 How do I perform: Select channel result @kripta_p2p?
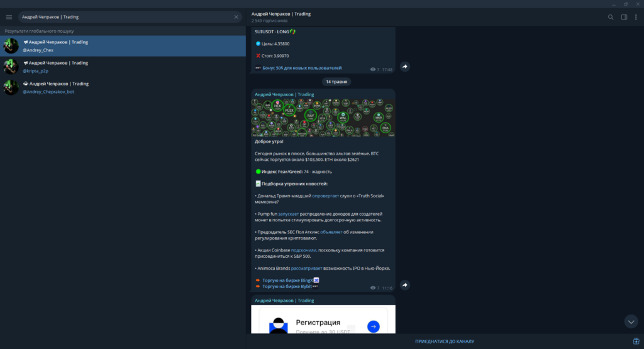coord(123,67)
